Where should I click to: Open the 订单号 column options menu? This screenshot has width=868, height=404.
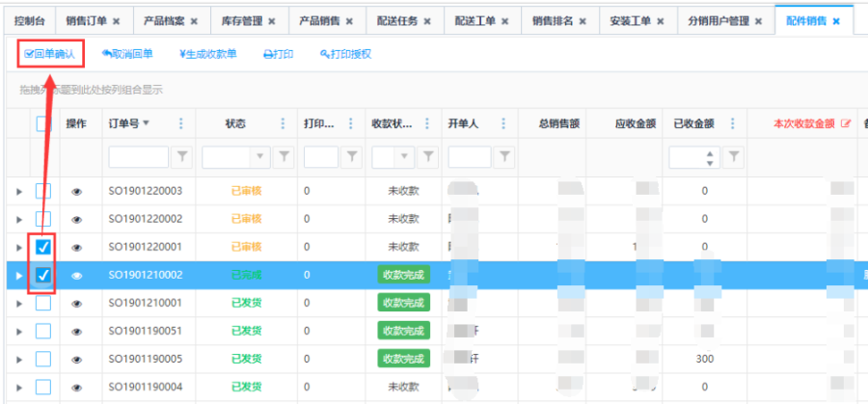tap(181, 123)
